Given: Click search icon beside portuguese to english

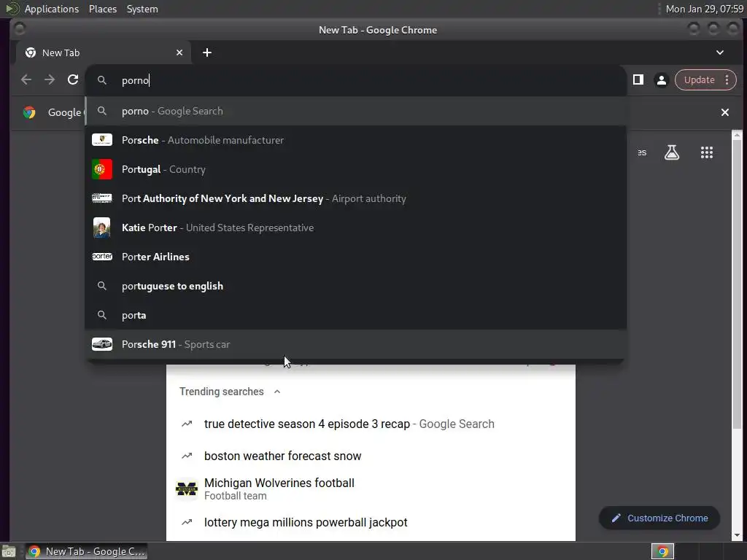Looking at the screenshot, I should click(x=102, y=286).
